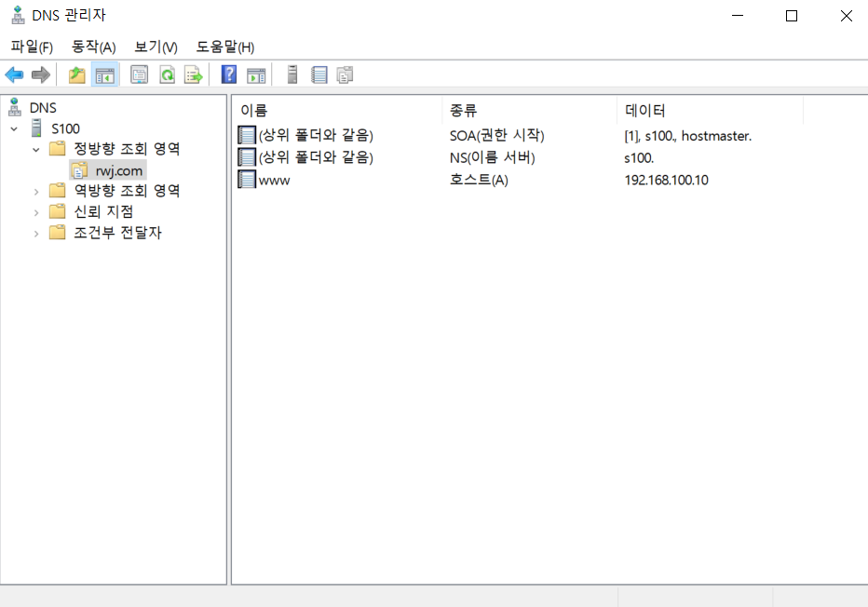
Task: Sort by the 데이터 column header
Action: click(711, 110)
